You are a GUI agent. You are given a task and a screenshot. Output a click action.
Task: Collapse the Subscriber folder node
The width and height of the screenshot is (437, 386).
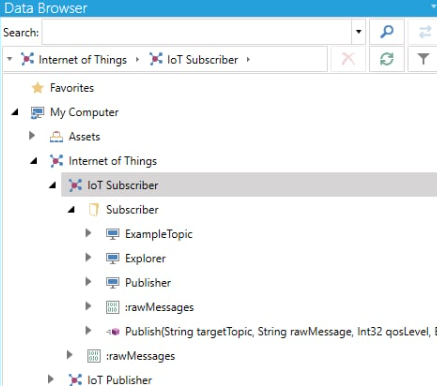[71, 210]
